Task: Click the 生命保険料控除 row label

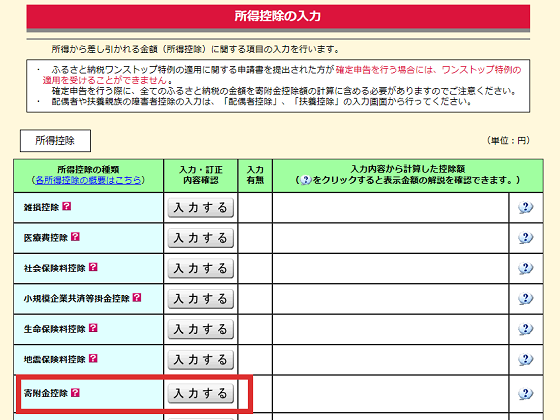Action: (x=55, y=329)
